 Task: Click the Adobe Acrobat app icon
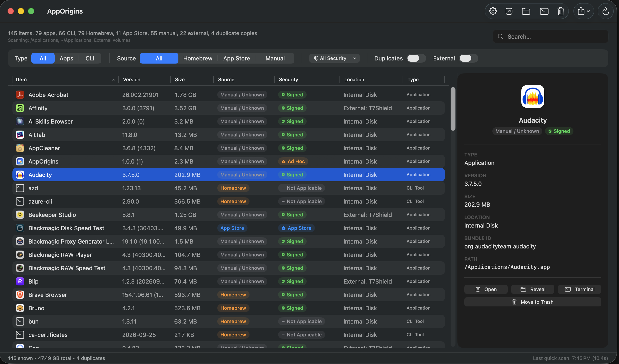point(20,95)
